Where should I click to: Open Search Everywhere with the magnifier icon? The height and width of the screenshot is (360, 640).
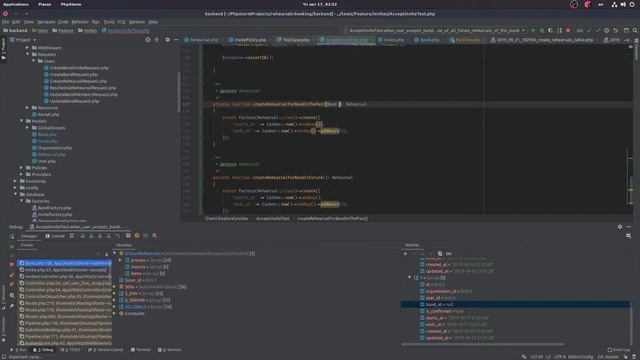coord(635,30)
